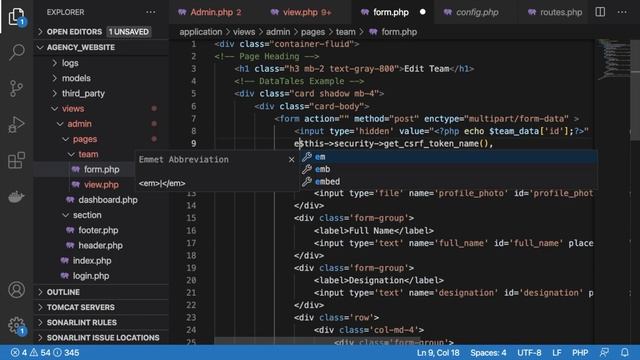The height and width of the screenshot is (360, 640).
Task: Collapse the team folder
Action: click(x=85, y=154)
